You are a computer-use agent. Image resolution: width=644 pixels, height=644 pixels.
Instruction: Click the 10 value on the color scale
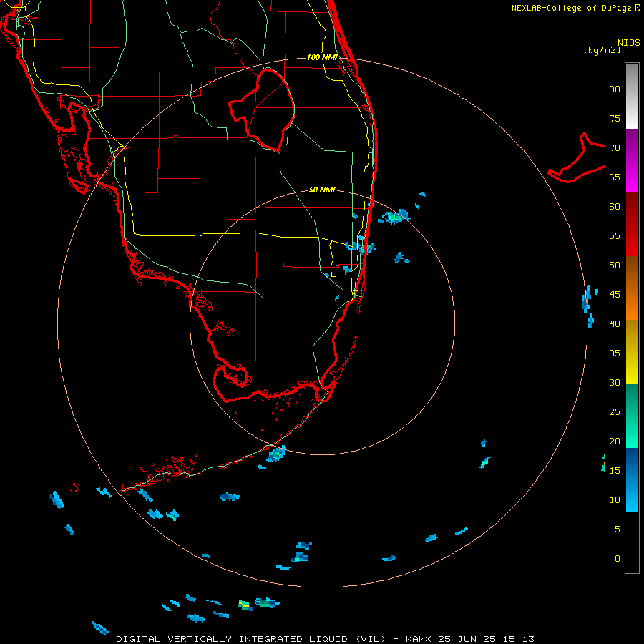[x=615, y=500]
